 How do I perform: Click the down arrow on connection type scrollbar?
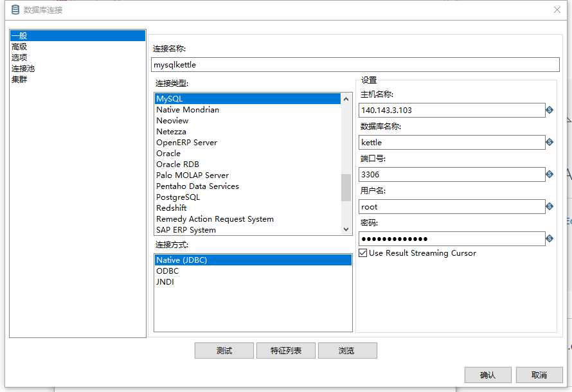pos(347,228)
